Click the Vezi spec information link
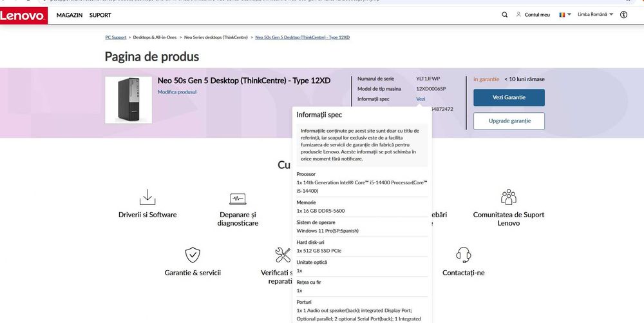 421,99
